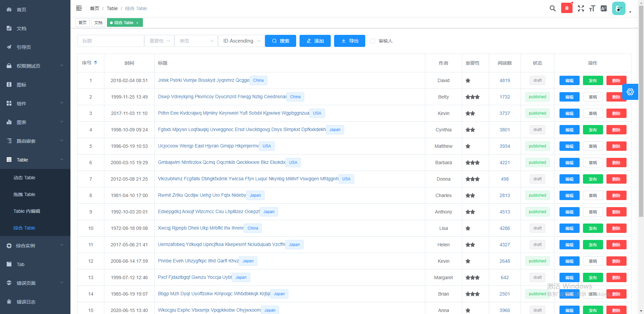644x314 pixels.
Task: Open 动态 Table menu item
Action: click(x=35, y=178)
